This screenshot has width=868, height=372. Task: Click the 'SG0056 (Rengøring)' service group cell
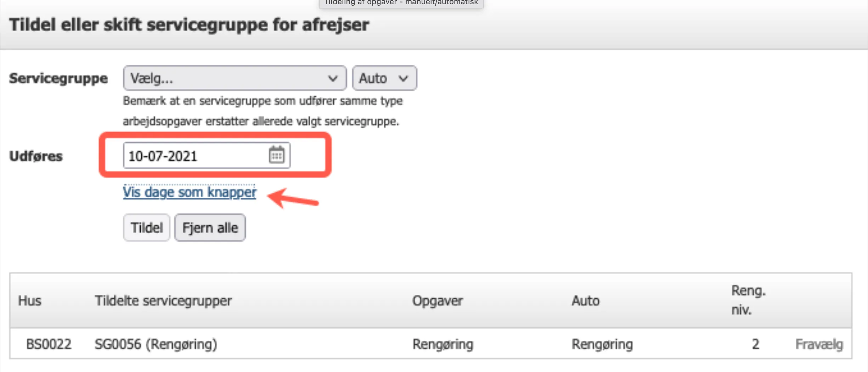(156, 344)
